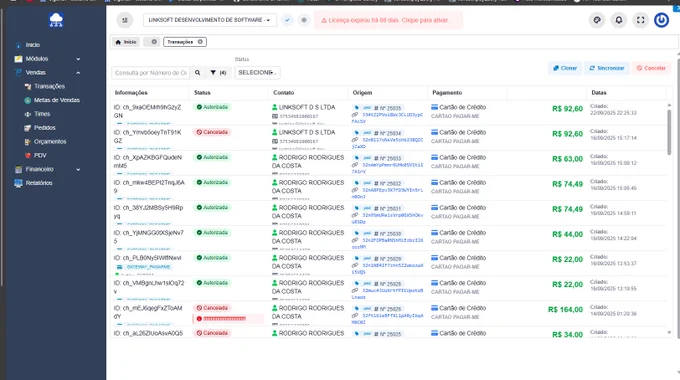Click the Sincronizar button
Viewport: 680px width, 380px height.
tap(606, 68)
